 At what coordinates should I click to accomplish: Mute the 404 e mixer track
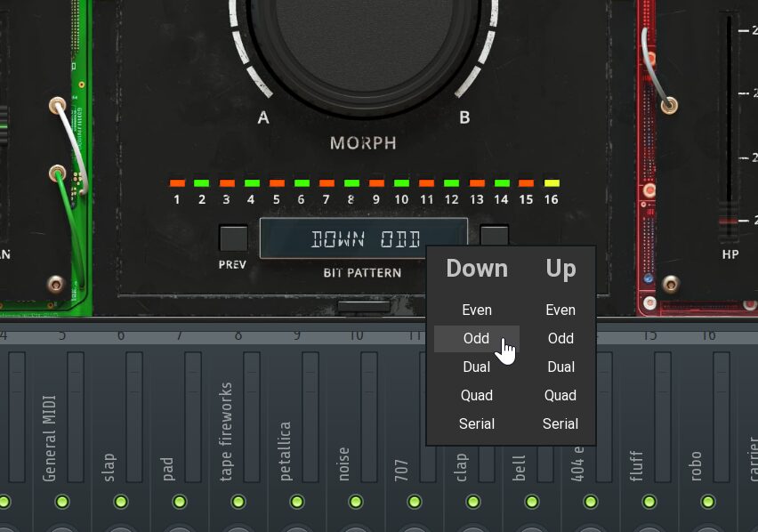click(x=591, y=502)
